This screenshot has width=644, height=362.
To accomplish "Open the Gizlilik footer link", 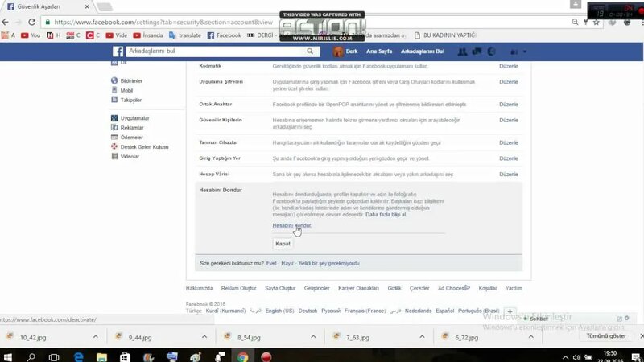I will [x=394, y=289].
